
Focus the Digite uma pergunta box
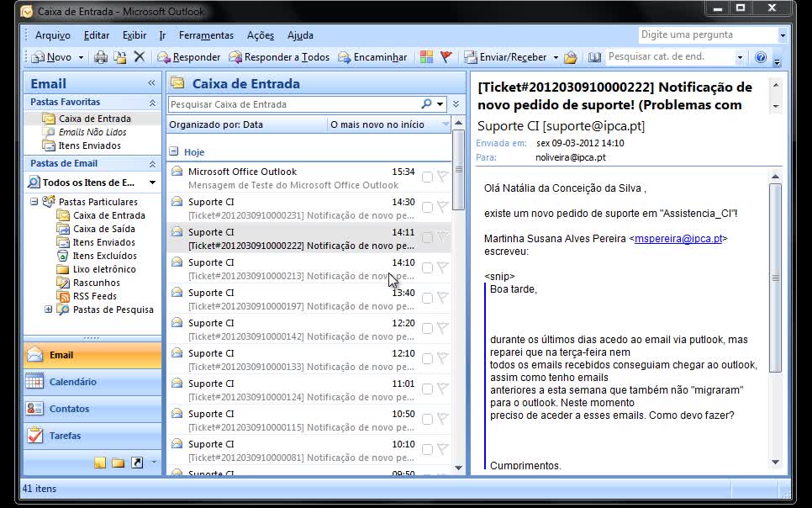pos(708,34)
